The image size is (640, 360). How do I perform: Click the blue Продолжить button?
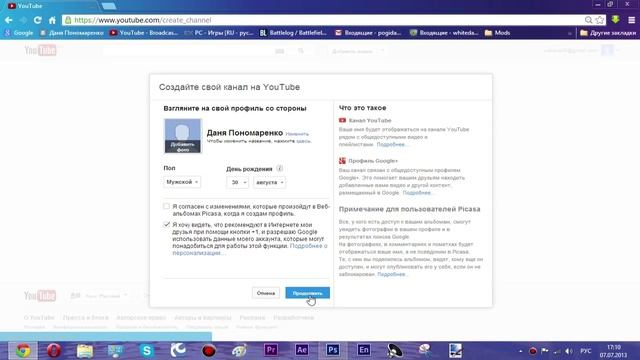click(307, 293)
